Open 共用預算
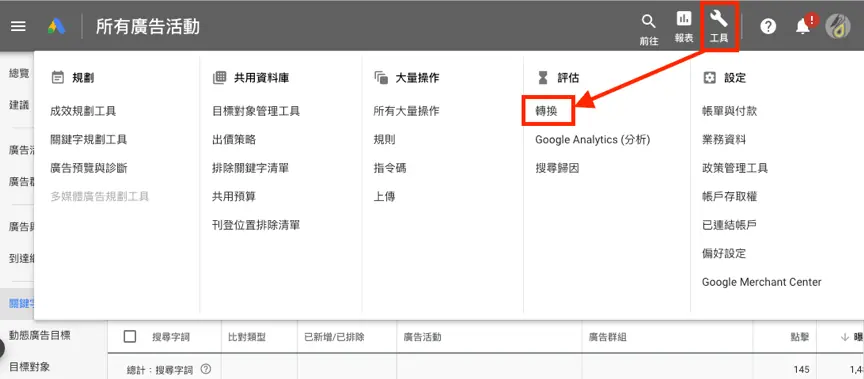 pos(234,196)
